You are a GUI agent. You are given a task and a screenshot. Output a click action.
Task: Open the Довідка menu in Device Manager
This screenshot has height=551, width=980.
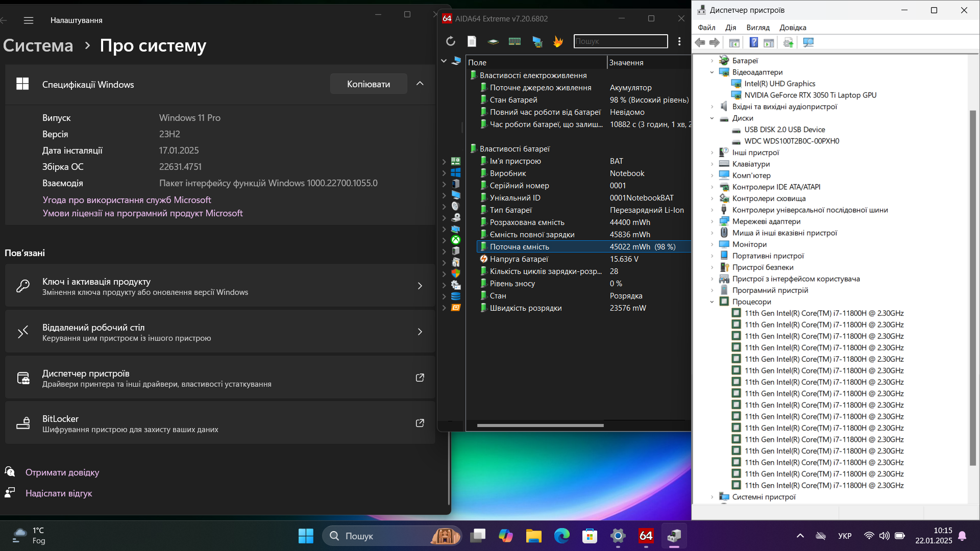pos(793,28)
